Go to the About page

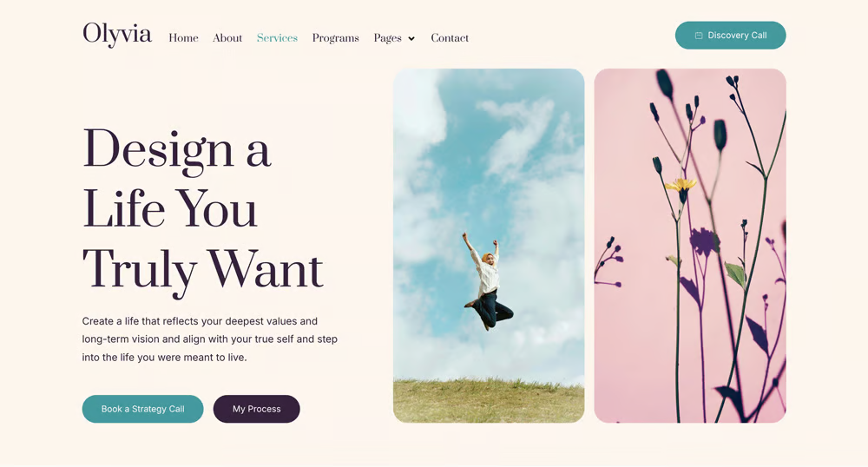pos(227,38)
